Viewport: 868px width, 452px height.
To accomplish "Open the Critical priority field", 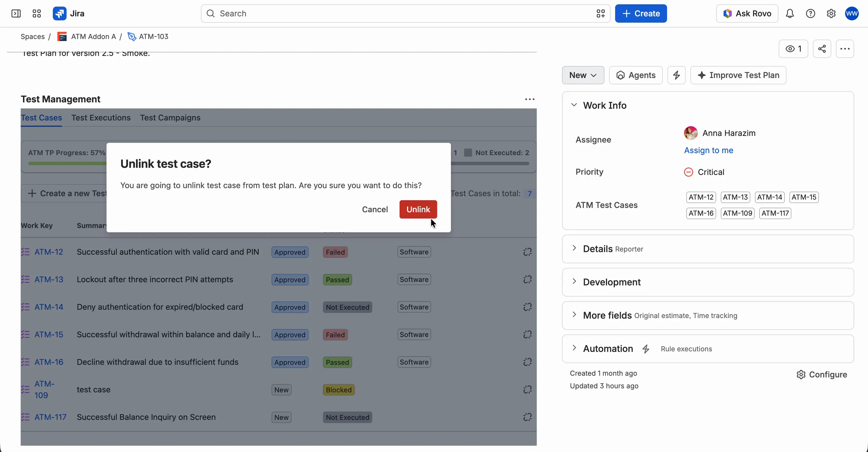I will [x=704, y=172].
